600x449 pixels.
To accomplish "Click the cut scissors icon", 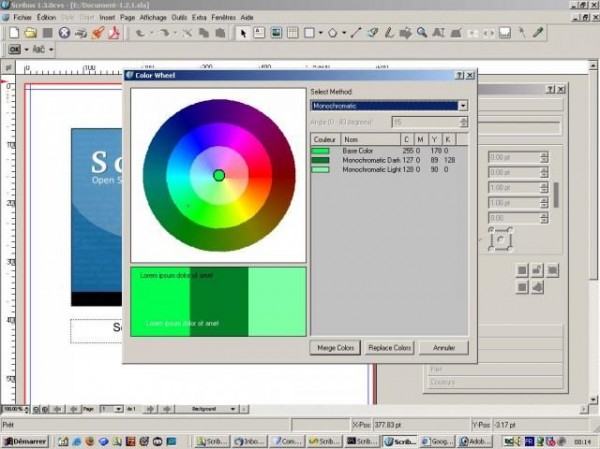I will pyautogui.click(x=186, y=32).
